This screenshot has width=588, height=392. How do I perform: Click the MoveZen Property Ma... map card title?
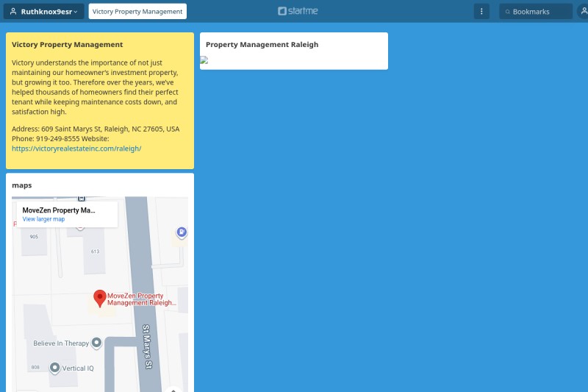pyautogui.click(x=59, y=210)
